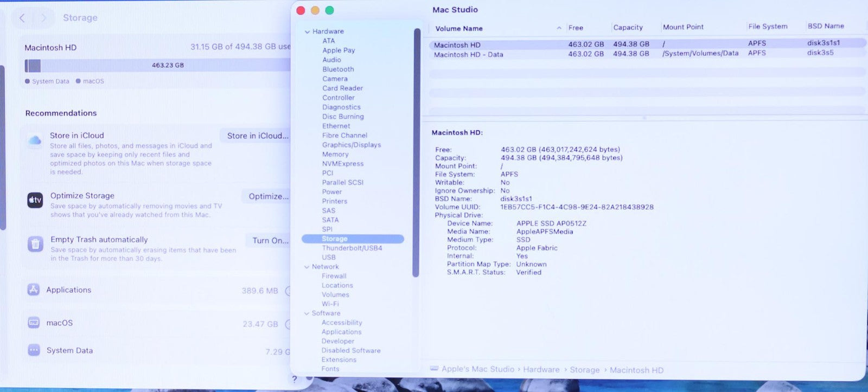This screenshot has width=868, height=392.
Task: Select Thunderbolt/USB4 in the hardware list
Action: pyautogui.click(x=352, y=248)
